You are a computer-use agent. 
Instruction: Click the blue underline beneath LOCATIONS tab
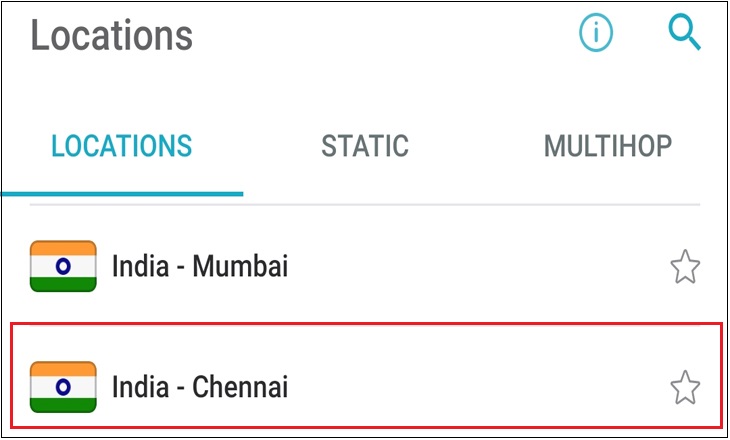click(x=122, y=194)
